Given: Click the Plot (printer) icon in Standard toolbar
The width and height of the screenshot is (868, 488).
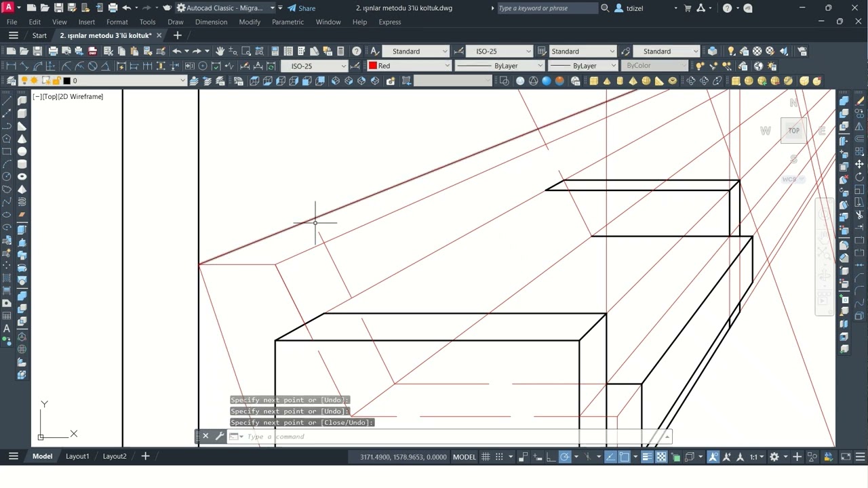Looking at the screenshot, I should 53,51.
